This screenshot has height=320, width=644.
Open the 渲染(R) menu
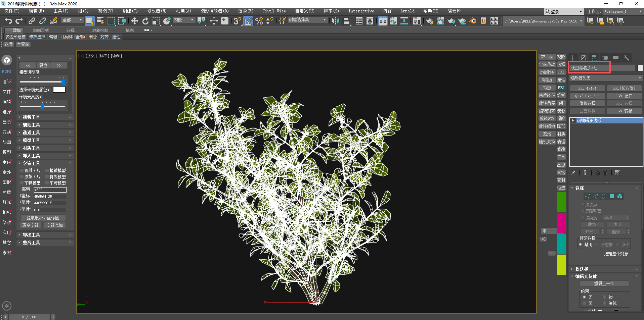coord(245,11)
